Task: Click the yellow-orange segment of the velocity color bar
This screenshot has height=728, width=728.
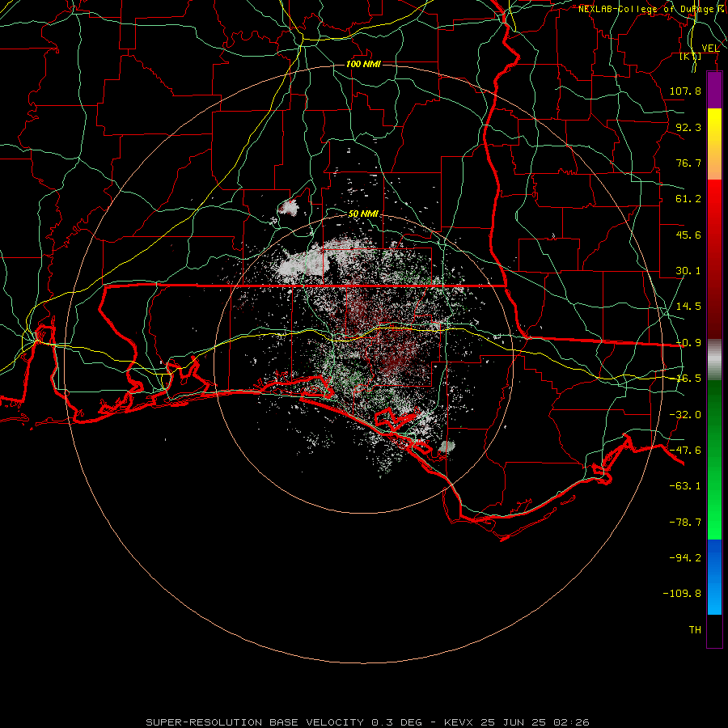Action: point(714,144)
